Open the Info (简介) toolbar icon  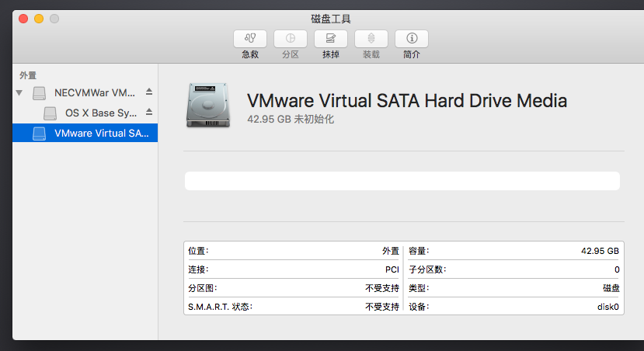[x=412, y=38]
